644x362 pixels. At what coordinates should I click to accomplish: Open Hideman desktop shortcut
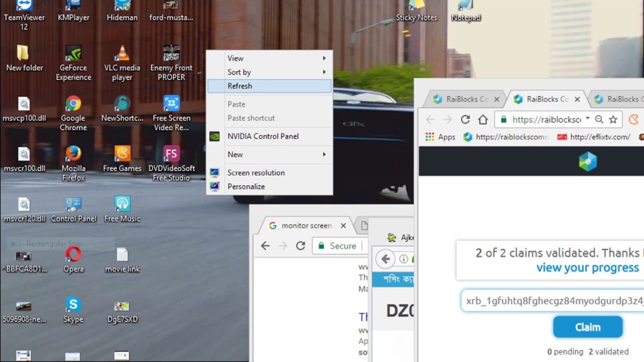click(x=122, y=11)
